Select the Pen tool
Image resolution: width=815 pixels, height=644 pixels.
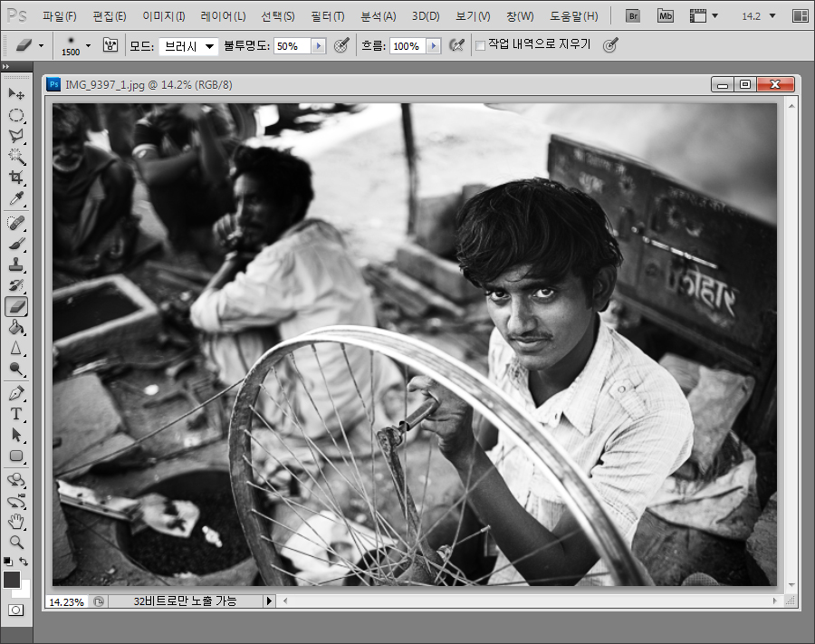click(x=16, y=393)
